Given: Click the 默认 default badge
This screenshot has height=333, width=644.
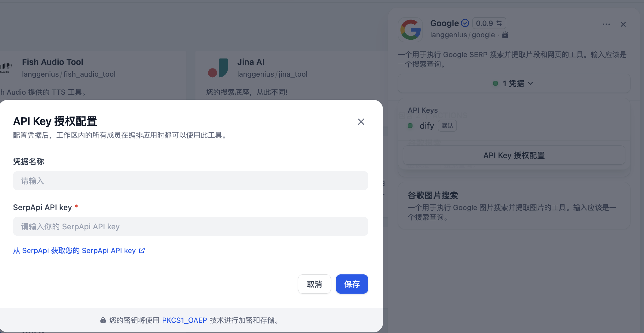Looking at the screenshot, I should pyautogui.click(x=447, y=126).
